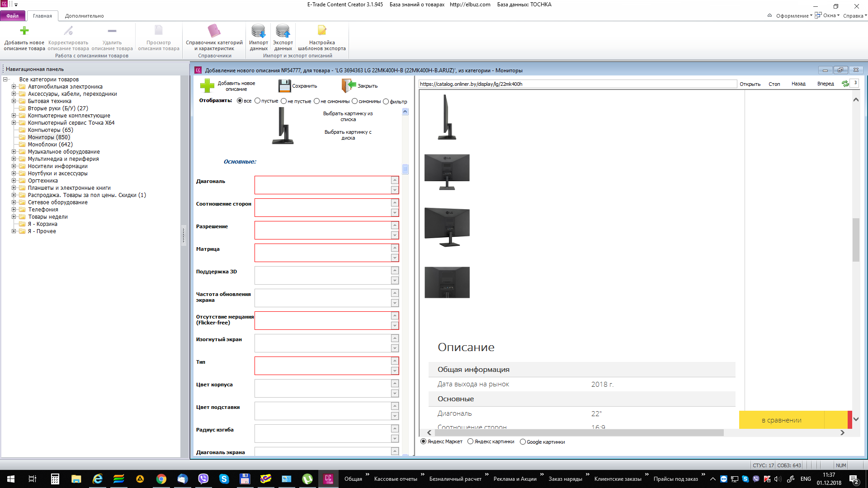Close the description form with the door icon
Screen dimensions: 868x488
349,85
